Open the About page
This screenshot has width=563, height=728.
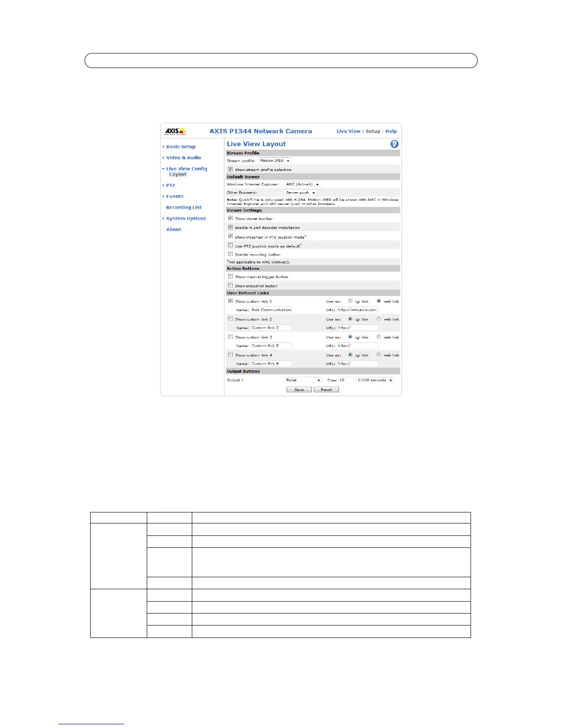coord(173,229)
